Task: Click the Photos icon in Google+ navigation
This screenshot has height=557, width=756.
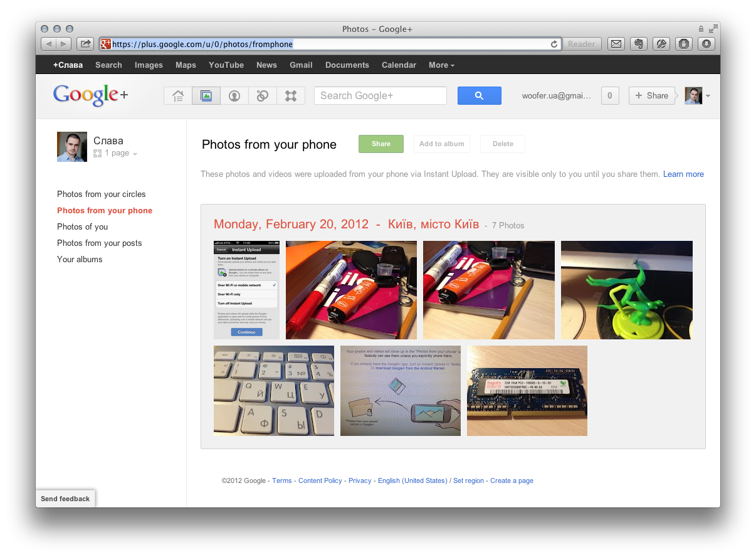Action: pyautogui.click(x=206, y=95)
